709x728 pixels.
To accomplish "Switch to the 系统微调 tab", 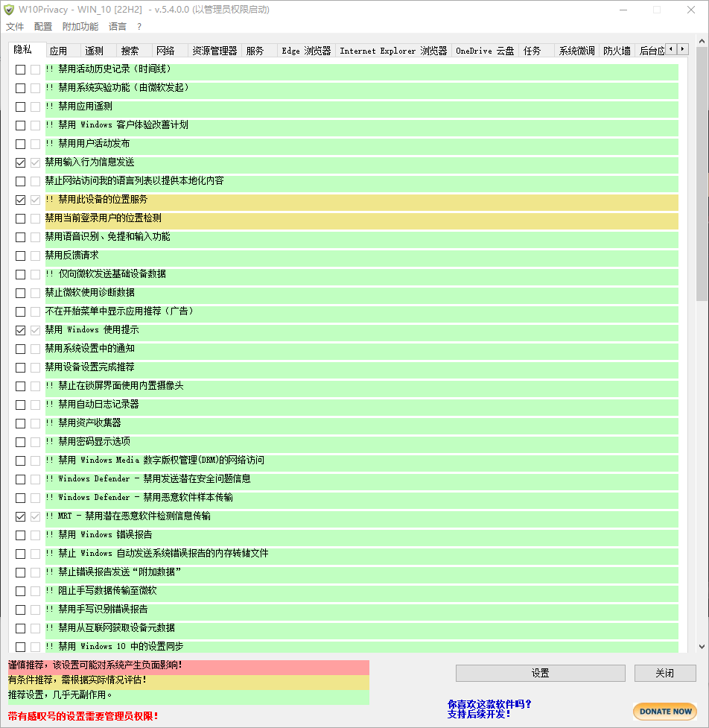I will [x=576, y=51].
